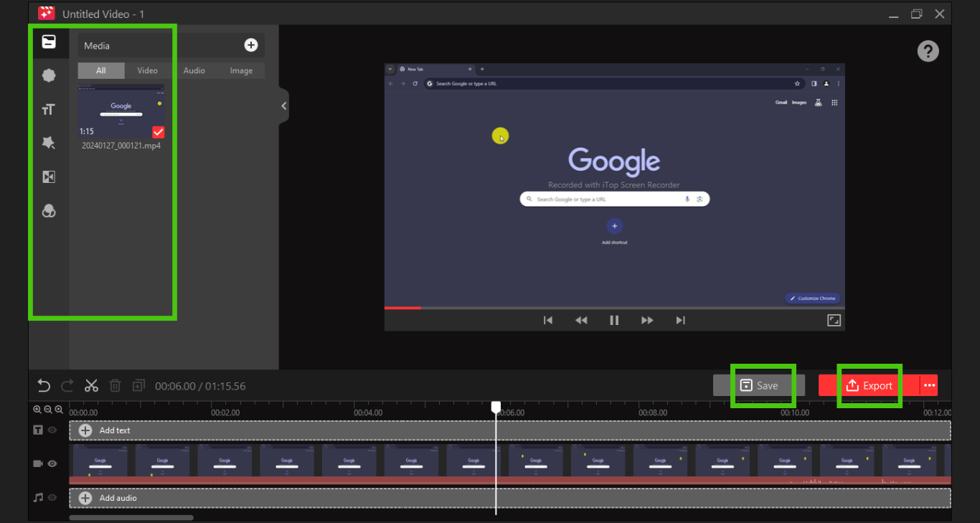The height and width of the screenshot is (523, 980).
Task: Click the Undo arrow icon
Action: pyautogui.click(x=44, y=386)
